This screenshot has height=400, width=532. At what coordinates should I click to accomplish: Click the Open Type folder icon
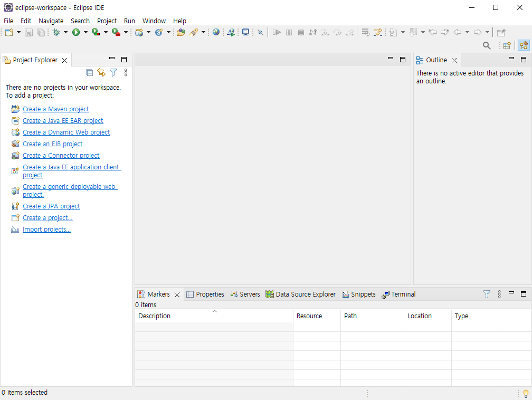(x=181, y=32)
